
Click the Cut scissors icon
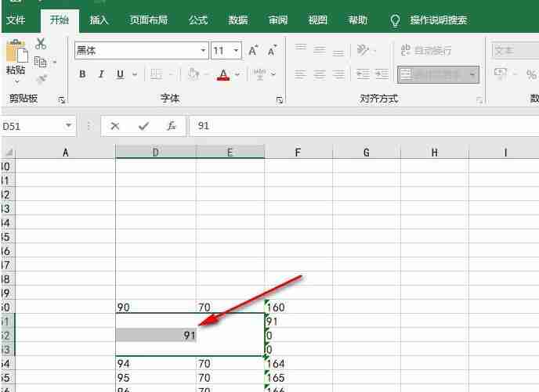[41, 44]
